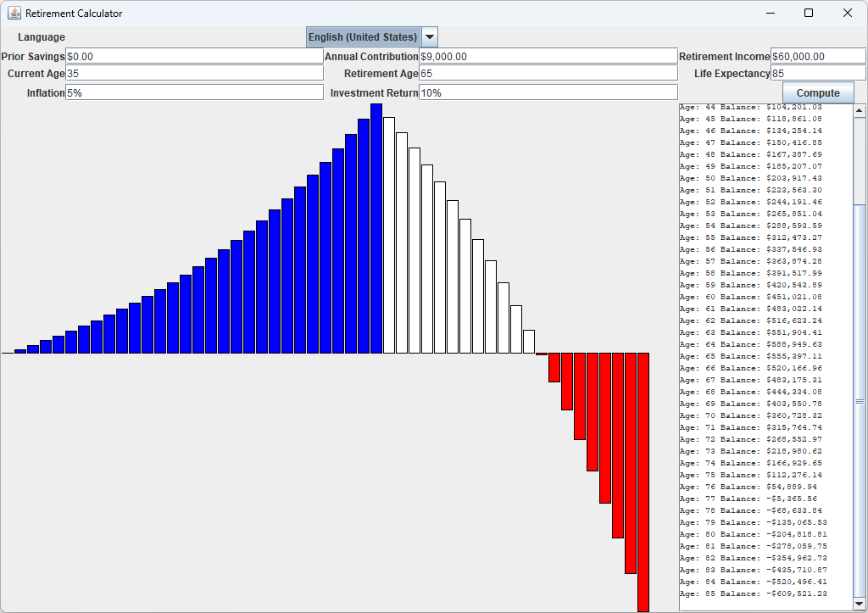The width and height of the screenshot is (868, 613).
Task: Select the English (United States) combo box
Action: 364,37
